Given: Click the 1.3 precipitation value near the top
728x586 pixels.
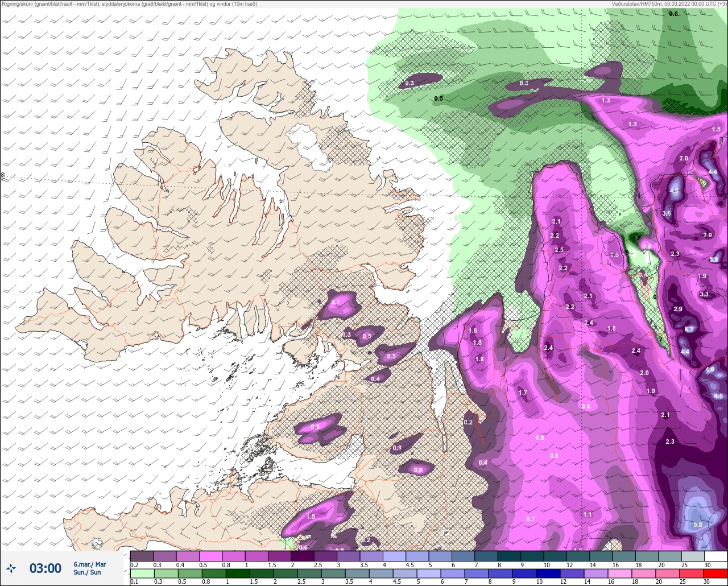Looking at the screenshot, I should [606, 100].
